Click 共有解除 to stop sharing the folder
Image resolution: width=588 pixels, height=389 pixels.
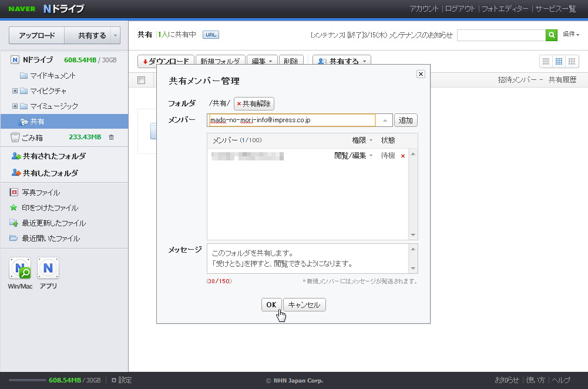click(254, 103)
